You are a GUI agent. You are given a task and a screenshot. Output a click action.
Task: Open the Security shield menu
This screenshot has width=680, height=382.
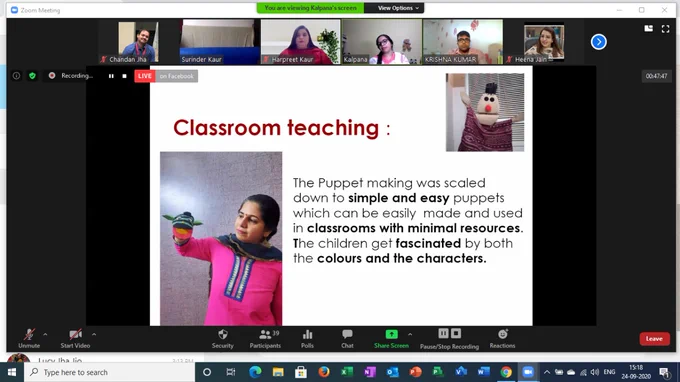pos(222,338)
